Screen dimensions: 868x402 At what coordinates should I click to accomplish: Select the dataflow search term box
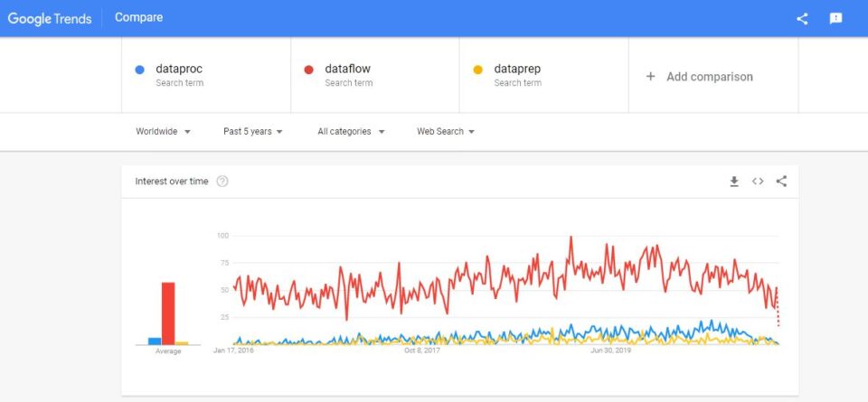[374, 75]
